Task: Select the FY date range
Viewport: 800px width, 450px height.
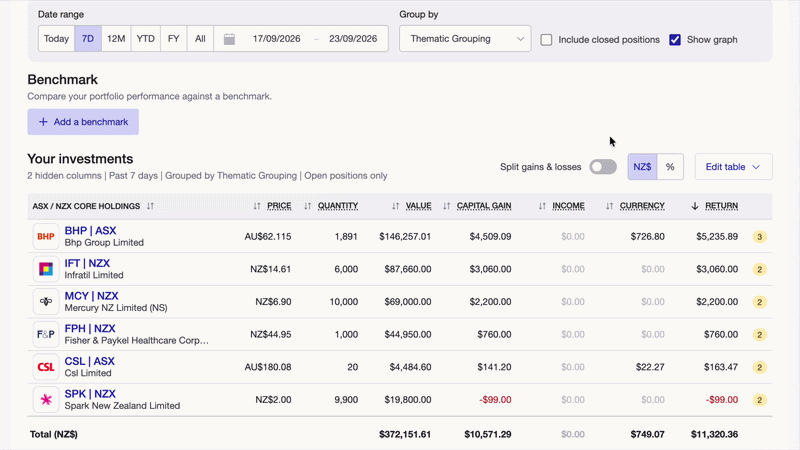Action: [x=173, y=39]
